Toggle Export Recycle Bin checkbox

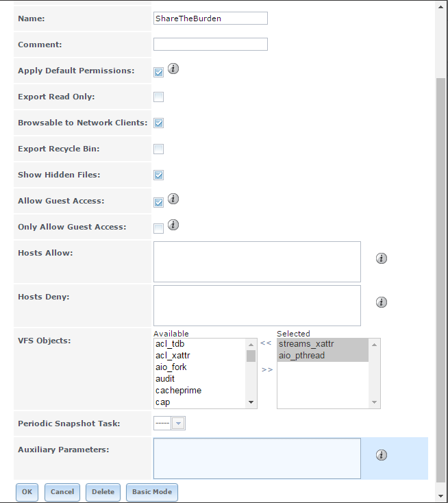coord(158,149)
